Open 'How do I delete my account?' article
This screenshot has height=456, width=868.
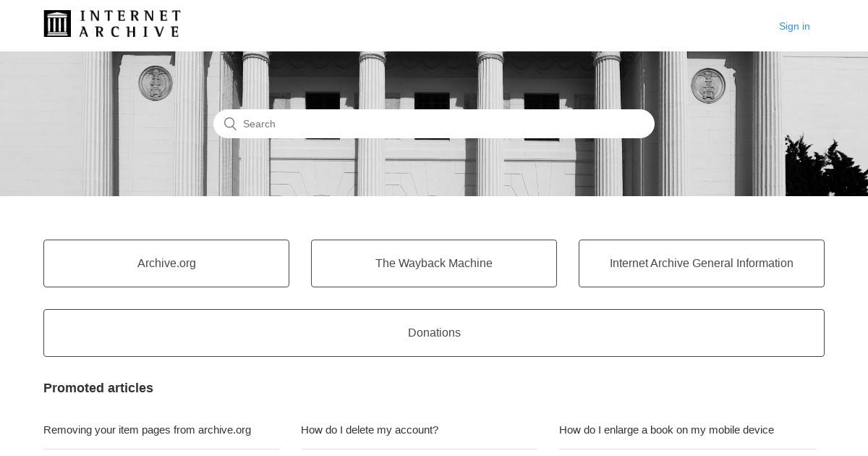tap(370, 430)
